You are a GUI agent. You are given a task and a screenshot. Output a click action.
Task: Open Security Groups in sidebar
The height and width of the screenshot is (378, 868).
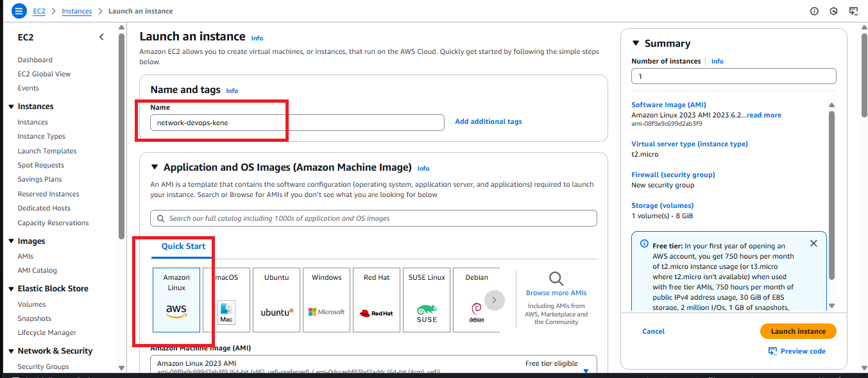click(44, 366)
